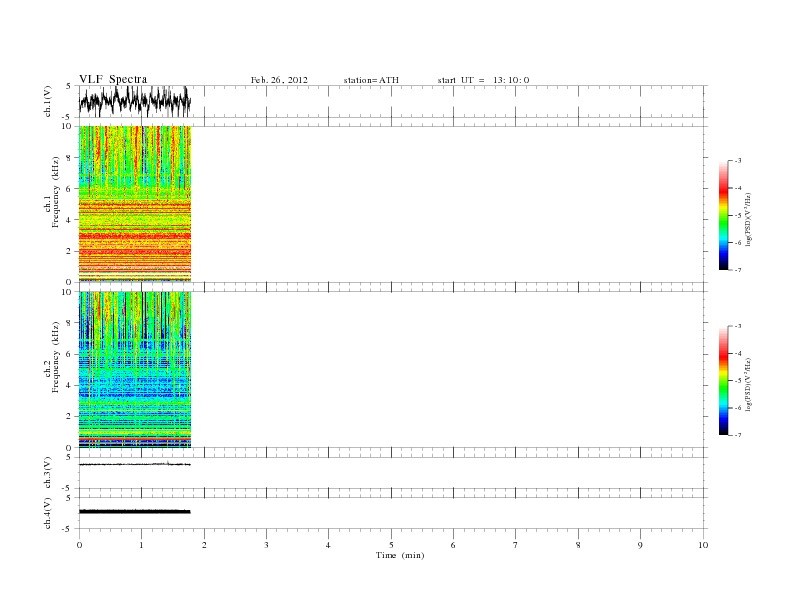The height and width of the screenshot is (612, 792).
Task: Click the "-7" value on ch.2 colorbar
Action: pyautogui.click(x=738, y=435)
